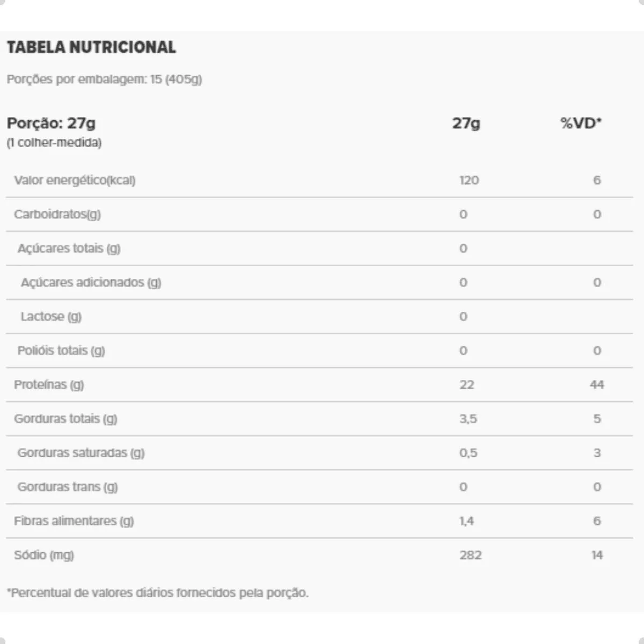Click the Gorduras saturadas (g) label
The image size is (644, 644).
click(x=81, y=453)
